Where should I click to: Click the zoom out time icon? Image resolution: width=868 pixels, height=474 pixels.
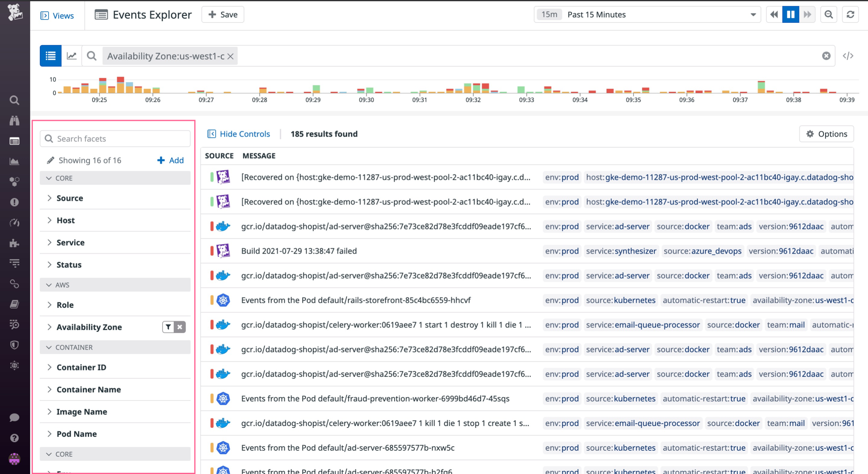(829, 15)
